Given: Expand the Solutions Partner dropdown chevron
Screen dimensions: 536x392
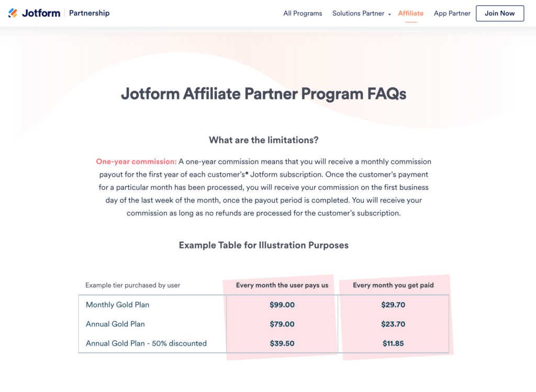Looking at the screenshot, I should coord(389,14).
